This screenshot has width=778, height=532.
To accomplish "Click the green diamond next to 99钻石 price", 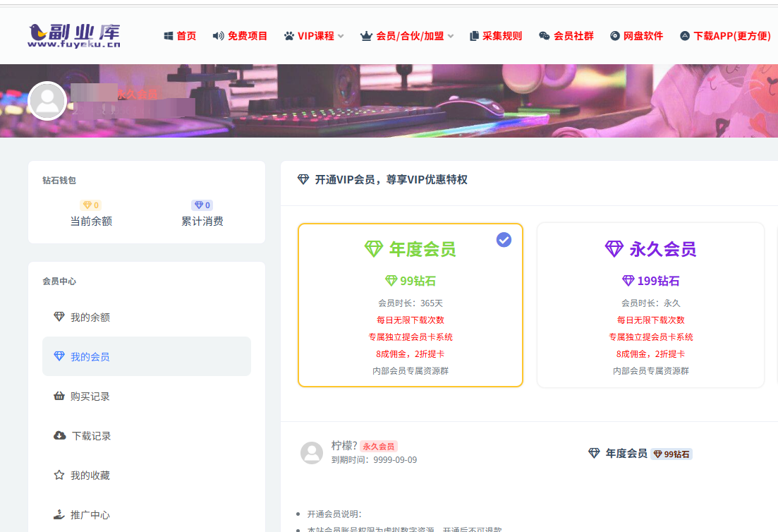I will coord(391,281).
